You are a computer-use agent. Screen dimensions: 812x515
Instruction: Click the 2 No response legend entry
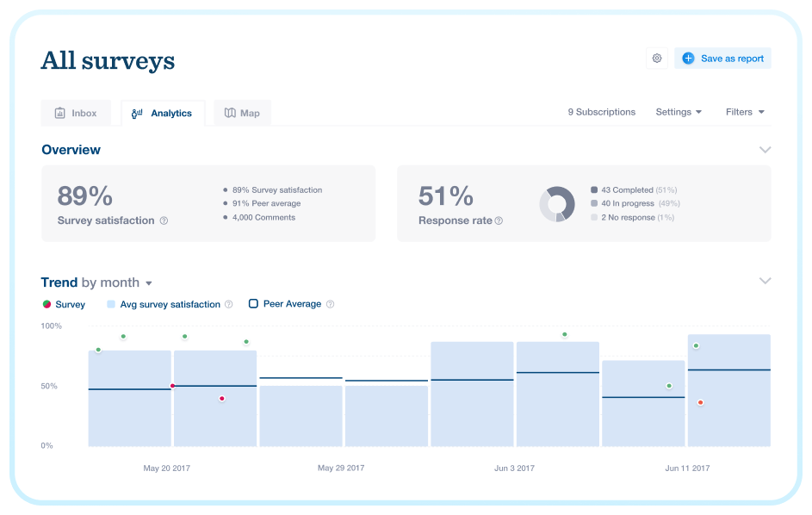point(632,218)
